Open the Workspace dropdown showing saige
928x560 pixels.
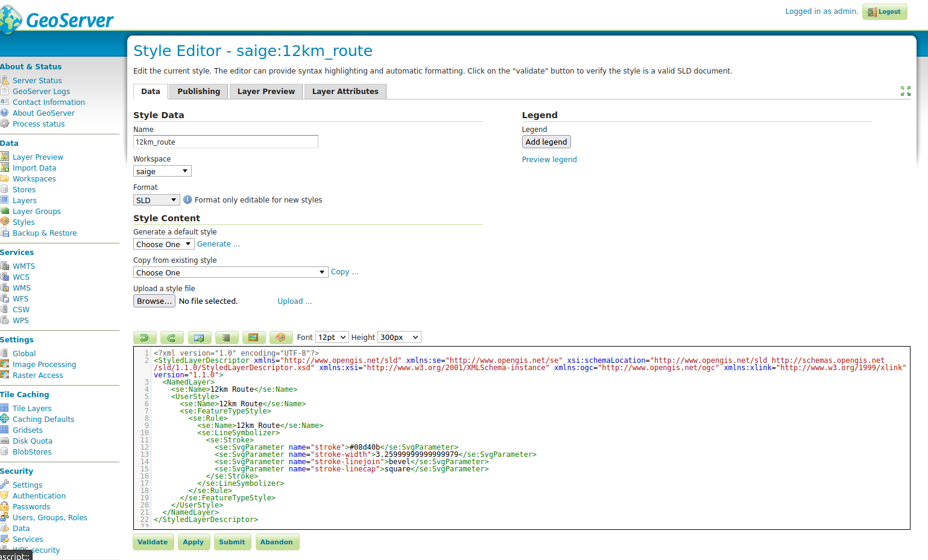(x=162, y=171)
